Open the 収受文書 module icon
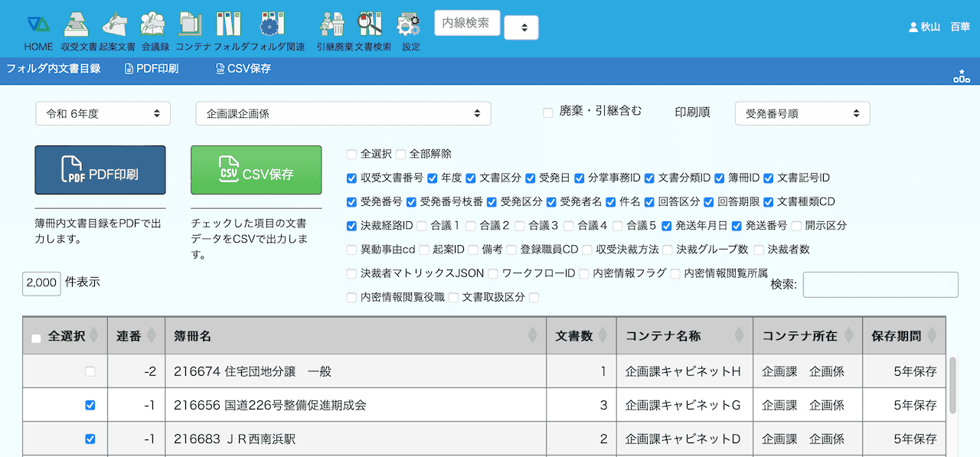Screen dimensions: 980x457 (75, 25)
